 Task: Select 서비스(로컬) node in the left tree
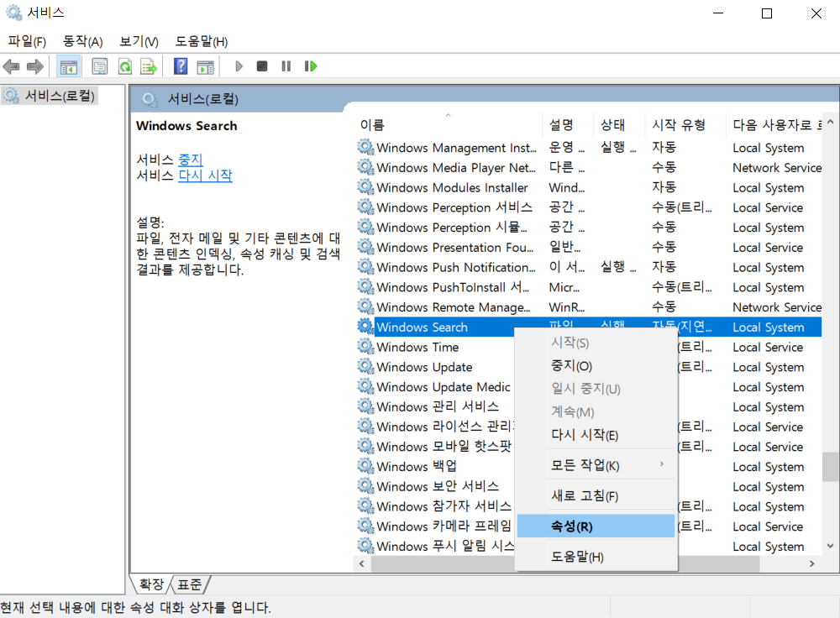click(50, 96)
